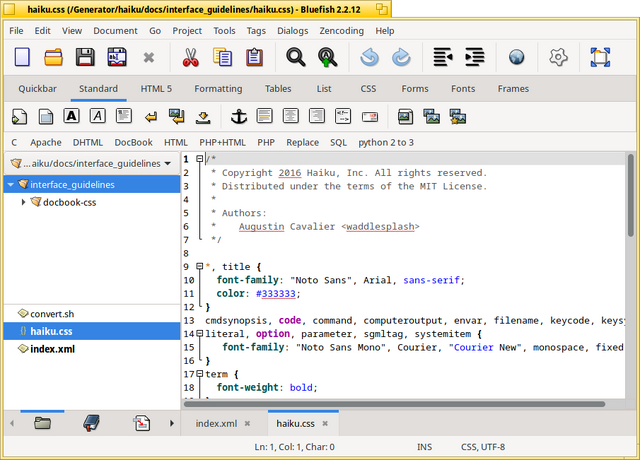The image size is (640, 460).
Task: Redo the change with the forward arrow icon
Action: (401, 57)
